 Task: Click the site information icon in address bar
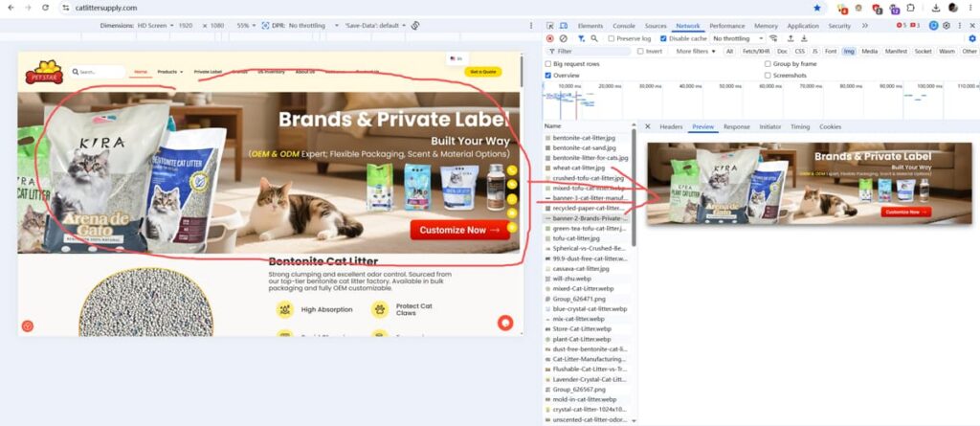(66, 8)
